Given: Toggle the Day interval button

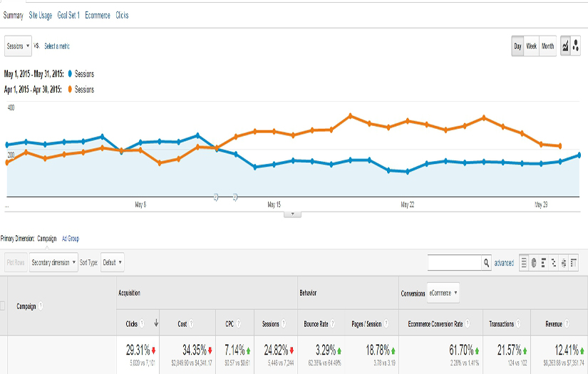Looking at the screenshot, I should click(517, 46).
